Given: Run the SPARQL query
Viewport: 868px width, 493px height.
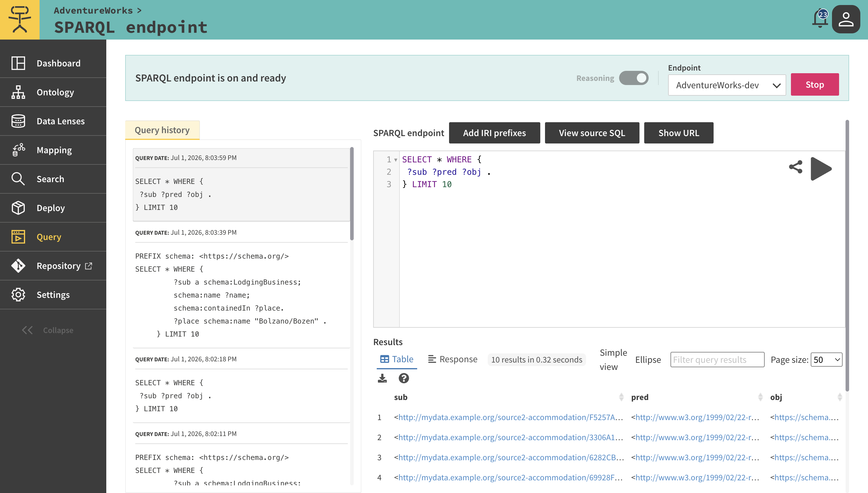Looking at the screenshot, I should [821, 169].
